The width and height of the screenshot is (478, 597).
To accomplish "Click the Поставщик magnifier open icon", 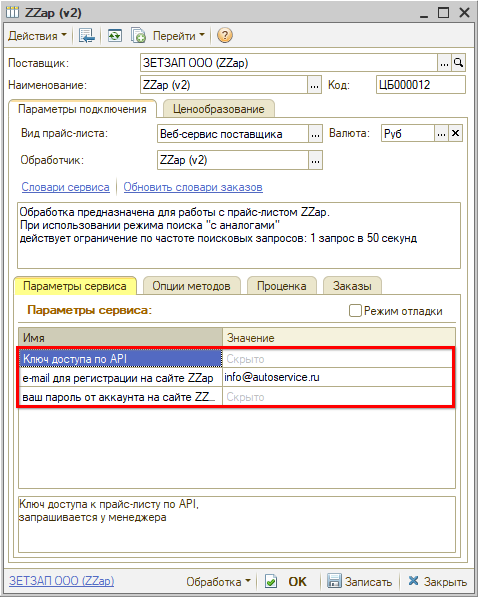I will coord(459,63).
